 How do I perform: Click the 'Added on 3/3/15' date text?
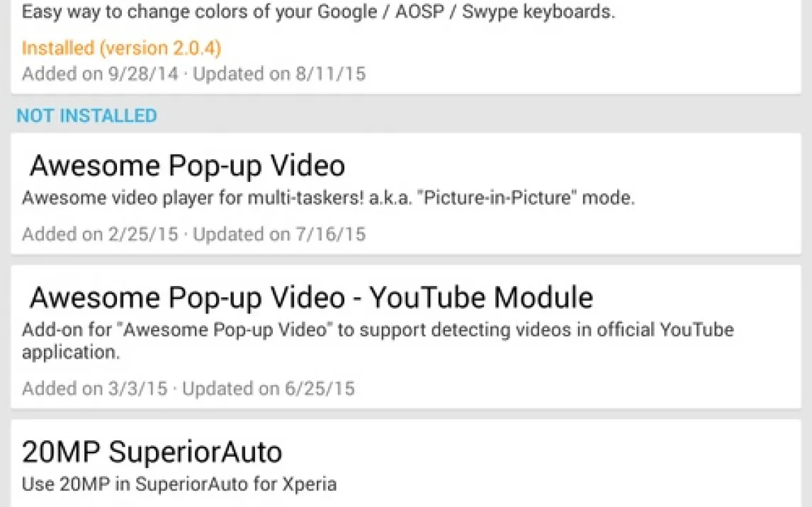(95, 388)
